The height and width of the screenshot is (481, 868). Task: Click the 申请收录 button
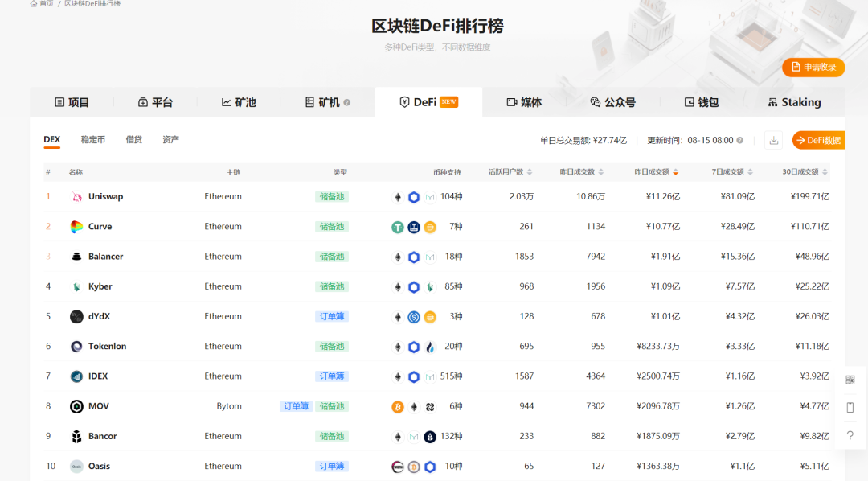(813, 67)
